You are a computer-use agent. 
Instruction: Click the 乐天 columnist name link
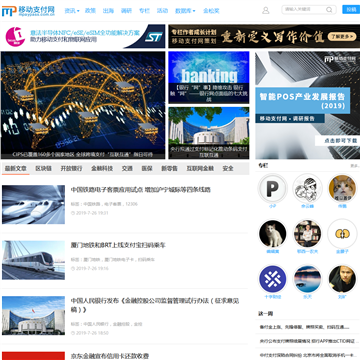point(307,297)
